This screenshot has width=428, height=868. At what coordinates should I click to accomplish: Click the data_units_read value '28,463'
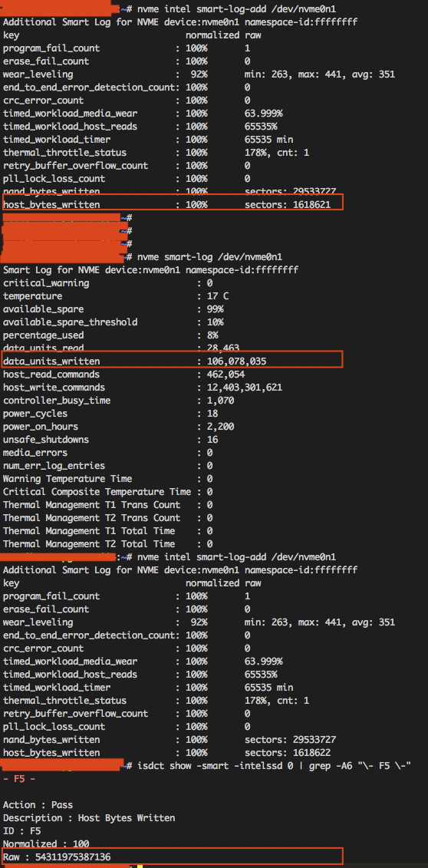pyautogui.click(x=223, y=348)
